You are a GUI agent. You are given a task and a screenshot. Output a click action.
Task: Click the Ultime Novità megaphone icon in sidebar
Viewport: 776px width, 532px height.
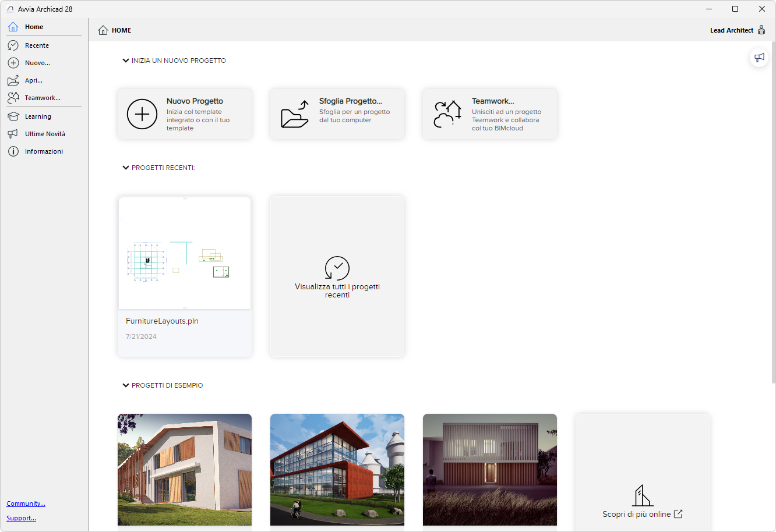(13, 134)
